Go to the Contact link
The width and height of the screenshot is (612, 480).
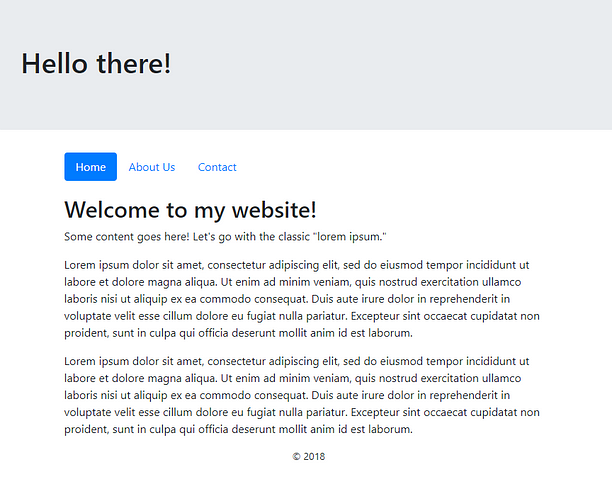coord(217,167)
